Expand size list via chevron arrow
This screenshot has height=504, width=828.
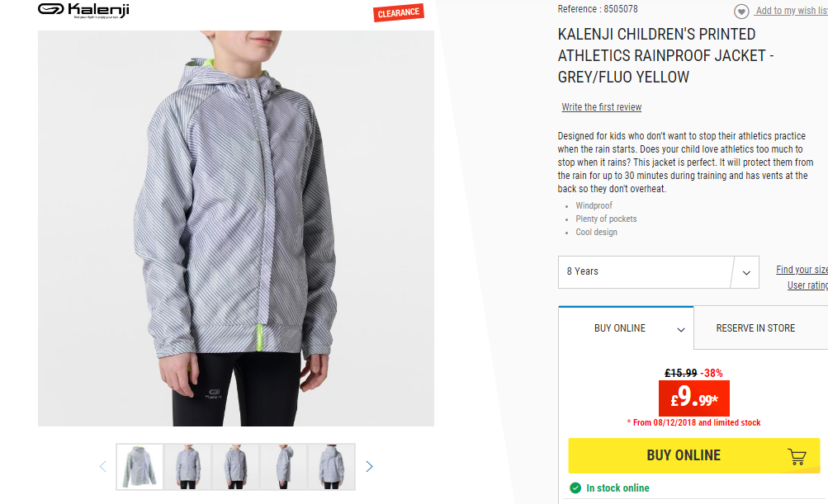click(746, 273)
